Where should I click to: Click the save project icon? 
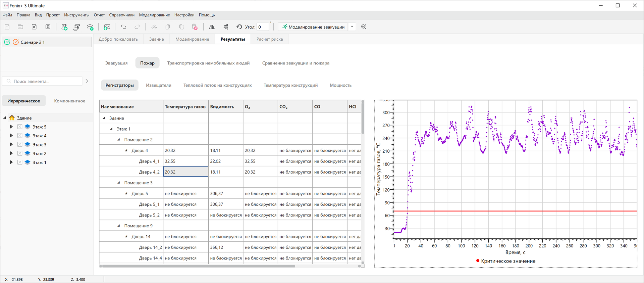[x=48, y=27]
